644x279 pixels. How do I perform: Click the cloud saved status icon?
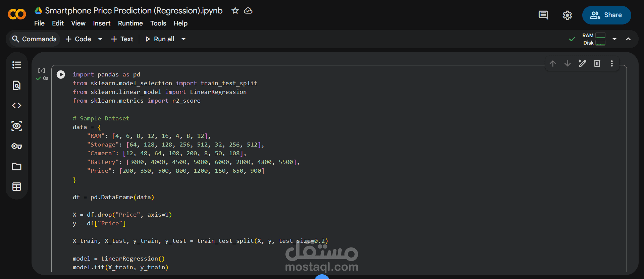pos(248,11)
